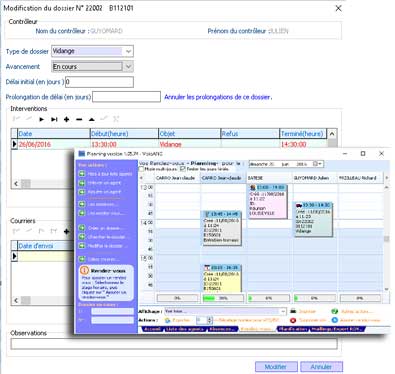Click 'Annuler les prolongations de ce dossier' link
The width and height of the screenshot is (395, 374).
pos(218,97)
